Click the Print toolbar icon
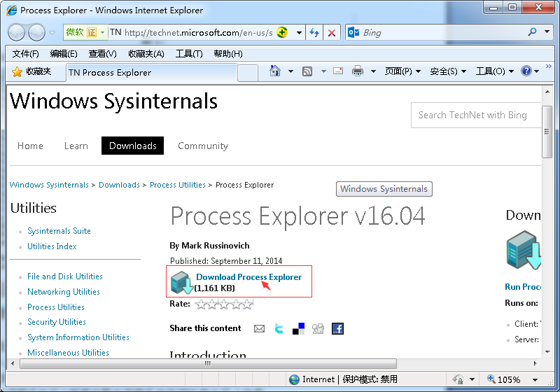Image resolution: width=560 pixels, height=392 pixels. click(x=358, y=71)
